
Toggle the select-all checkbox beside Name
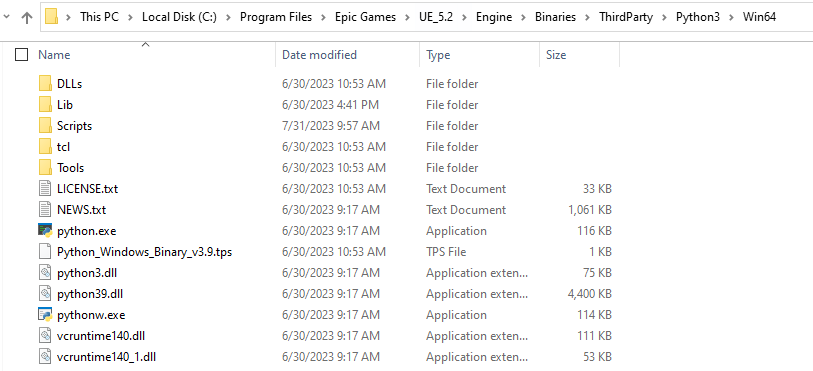[21, 54]
